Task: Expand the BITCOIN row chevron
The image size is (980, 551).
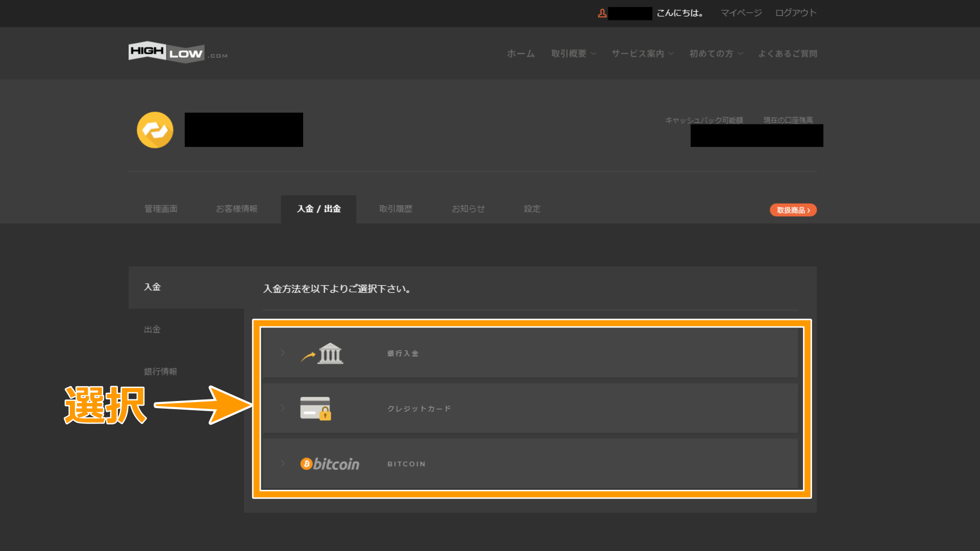Action: (x=282, y=463)
